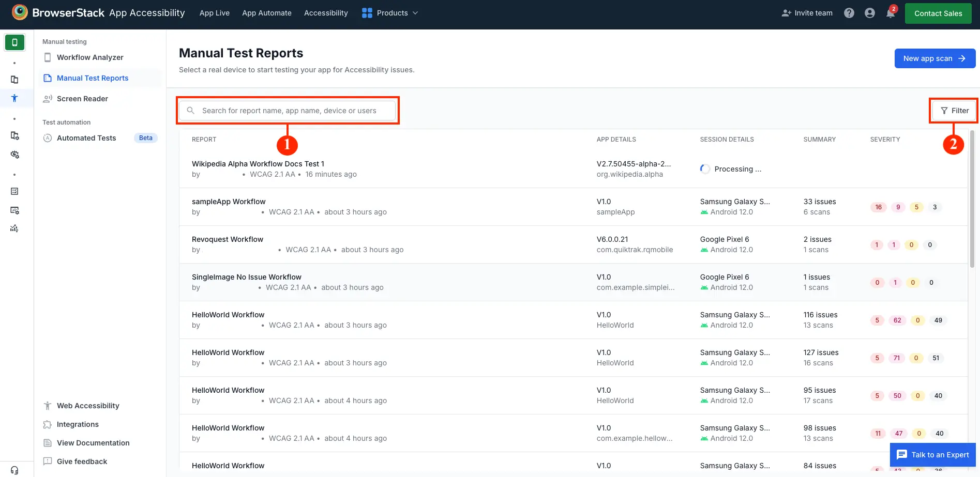The height and width of the screenshot is (477, 980).
Task: Open the Give feedback link
Action: click(82, 461)
